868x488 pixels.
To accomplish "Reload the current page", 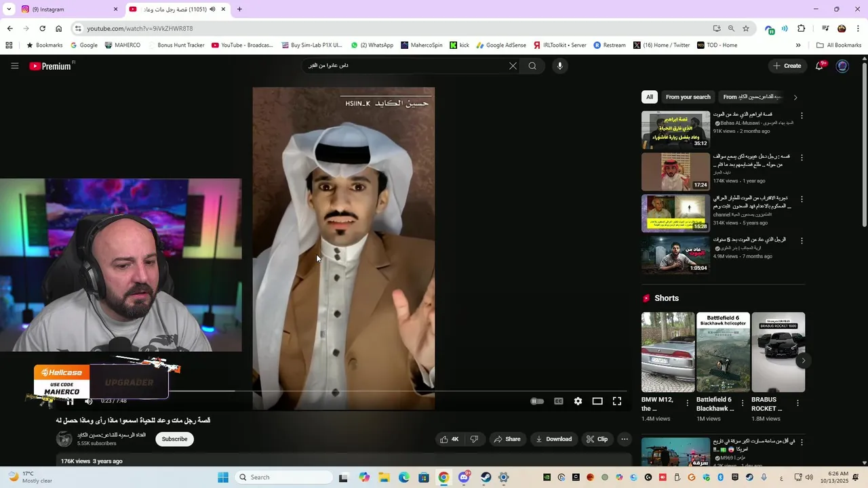I will [x=42, y=28].
